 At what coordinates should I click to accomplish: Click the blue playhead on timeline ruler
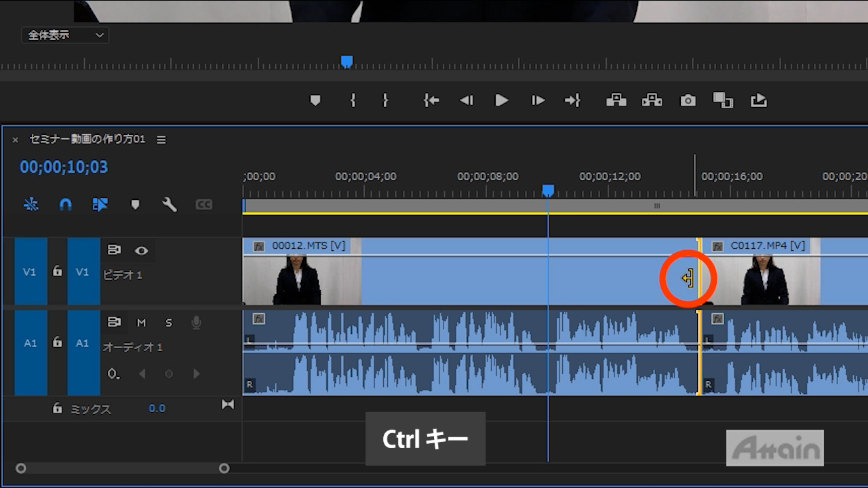(x=548, y=190)
